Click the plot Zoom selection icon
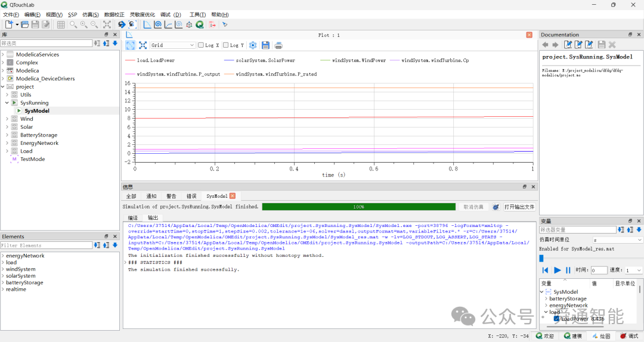The height and width of the screenshot is (342, 644). pos(130,45)
